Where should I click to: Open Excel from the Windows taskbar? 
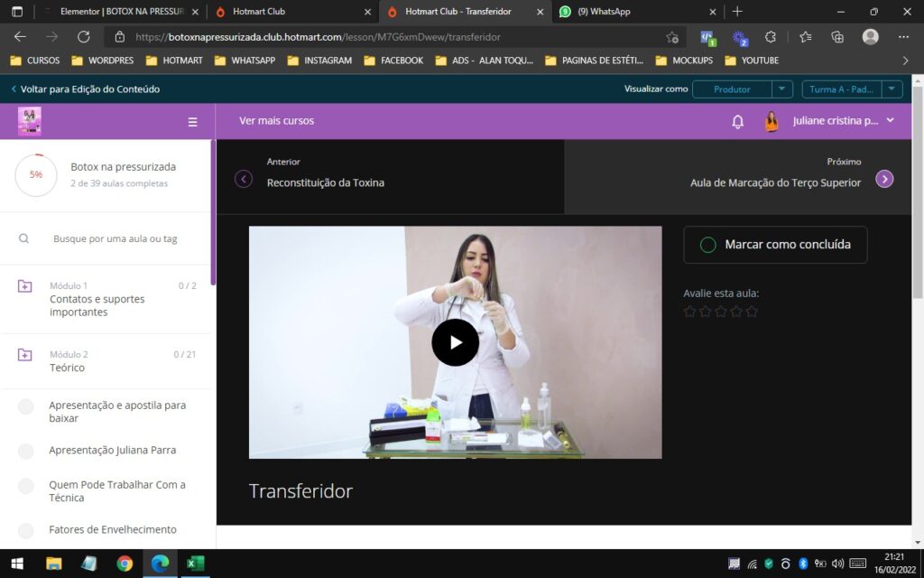click(x=195, y=564)
